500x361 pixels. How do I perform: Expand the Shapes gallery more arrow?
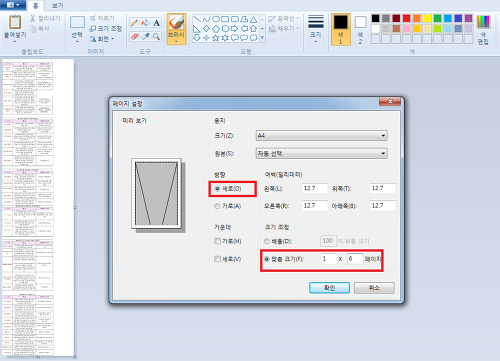[x=262, y=38]
